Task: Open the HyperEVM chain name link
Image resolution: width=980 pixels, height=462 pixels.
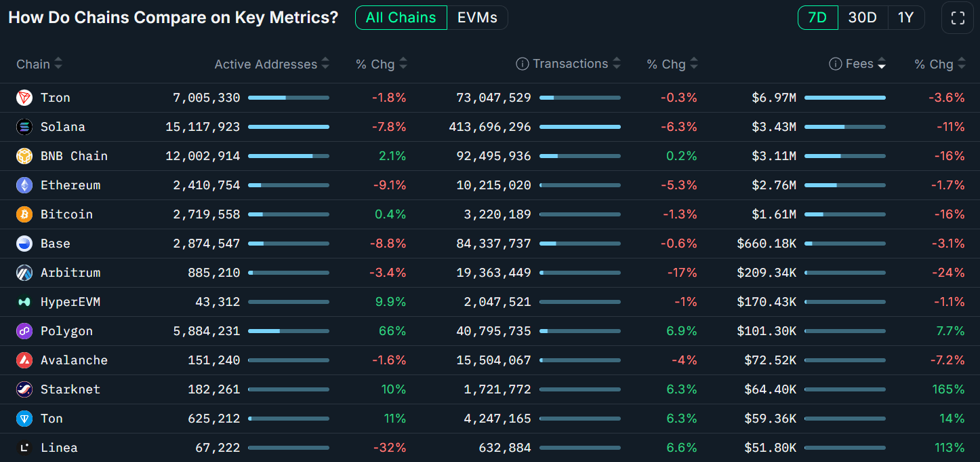Action: tap(70, 302)
